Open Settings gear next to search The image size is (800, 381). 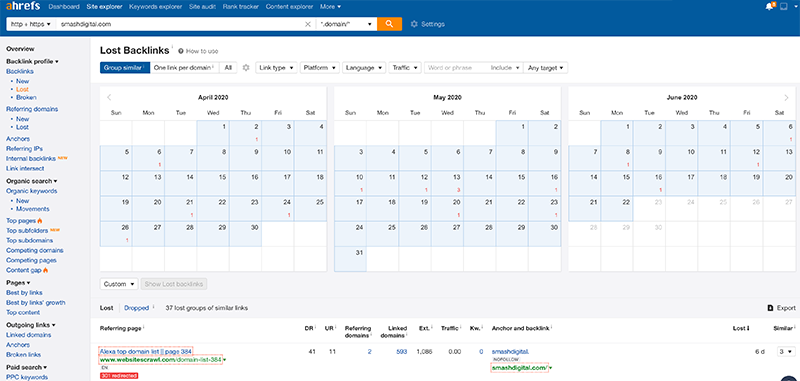coord(428,24)
